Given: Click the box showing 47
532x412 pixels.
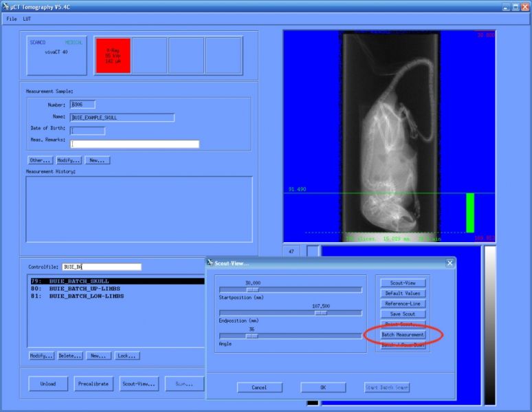Looking at the screenshot, I should click(291, 251).
